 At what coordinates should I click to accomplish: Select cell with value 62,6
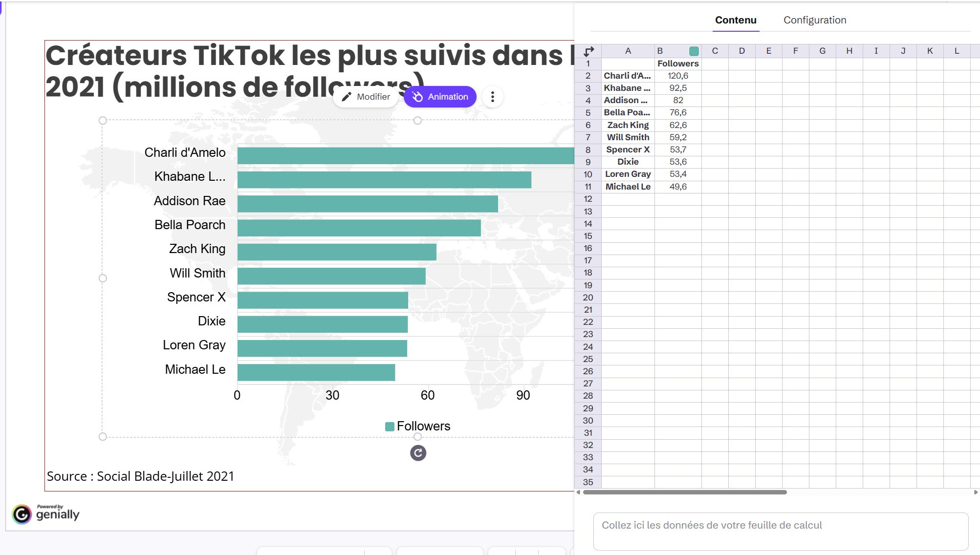[678, 125]
